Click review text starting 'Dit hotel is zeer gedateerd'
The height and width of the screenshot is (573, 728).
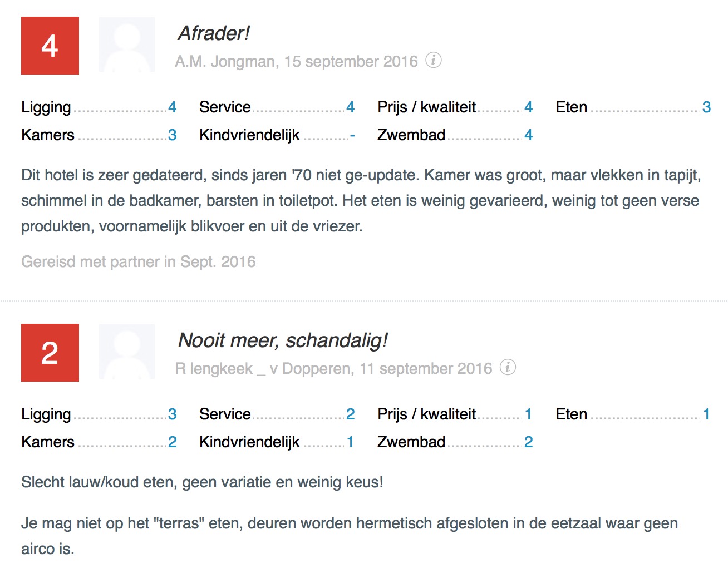(x=361, y=201)
